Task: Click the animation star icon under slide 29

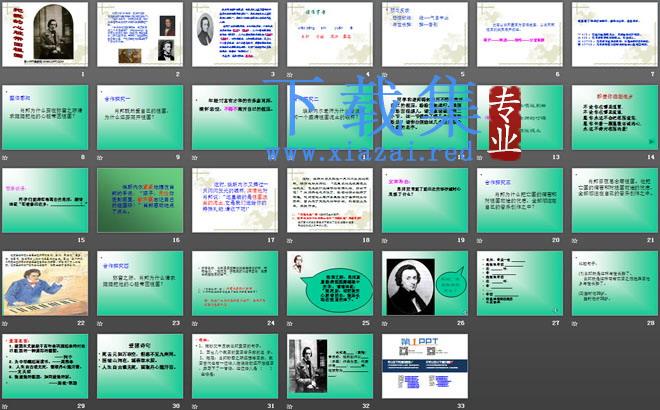Action: coord(5,406)
